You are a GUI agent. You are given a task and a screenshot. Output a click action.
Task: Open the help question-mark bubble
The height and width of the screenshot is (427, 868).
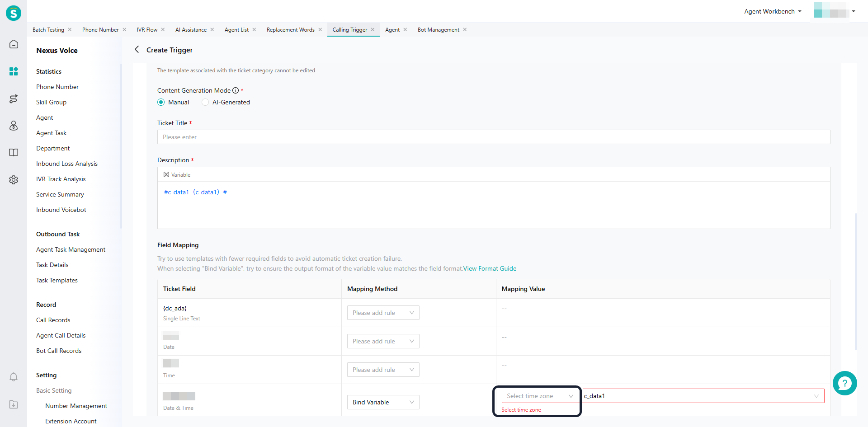[844, 383]
